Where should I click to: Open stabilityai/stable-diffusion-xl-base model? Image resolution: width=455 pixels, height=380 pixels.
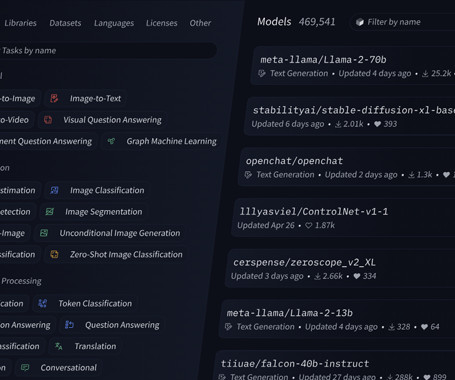click(354, 110)
